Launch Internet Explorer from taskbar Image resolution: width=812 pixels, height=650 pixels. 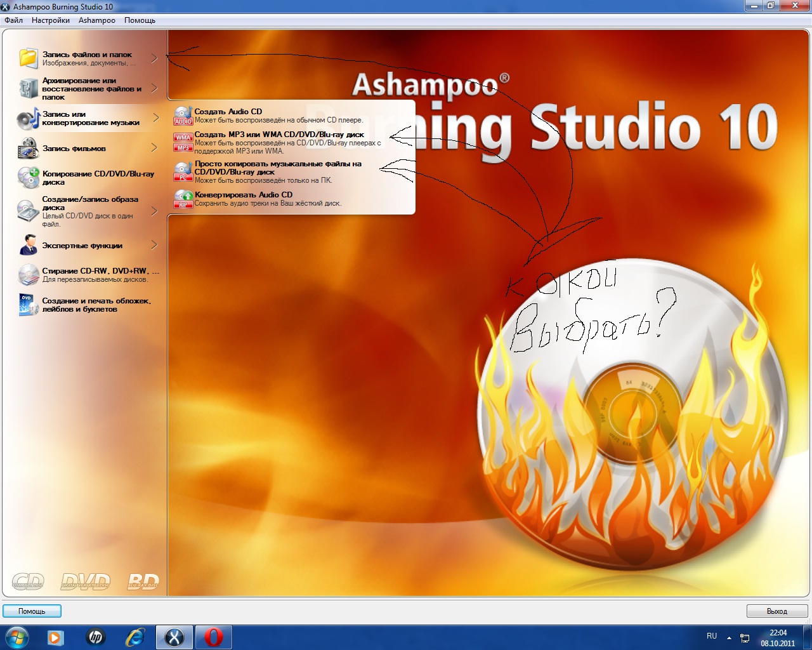(x=134, y=637)
